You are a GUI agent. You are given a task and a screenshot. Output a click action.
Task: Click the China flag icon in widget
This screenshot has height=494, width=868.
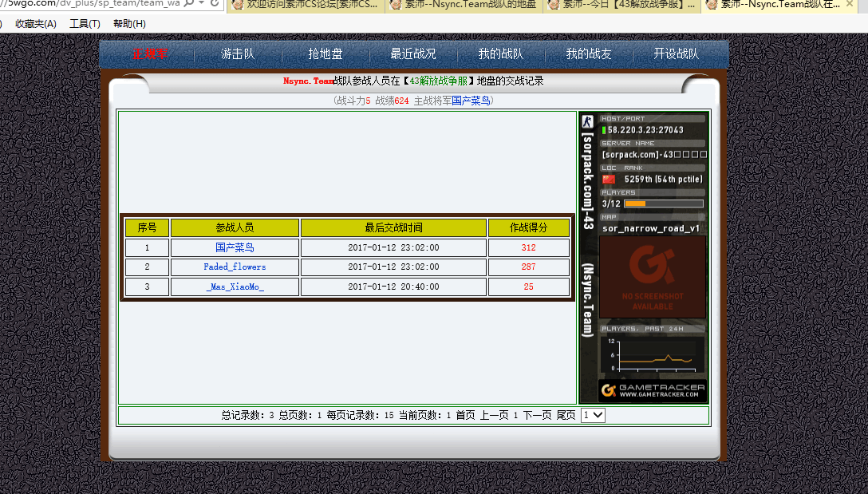pyautogui.click(x=609, y=180)
